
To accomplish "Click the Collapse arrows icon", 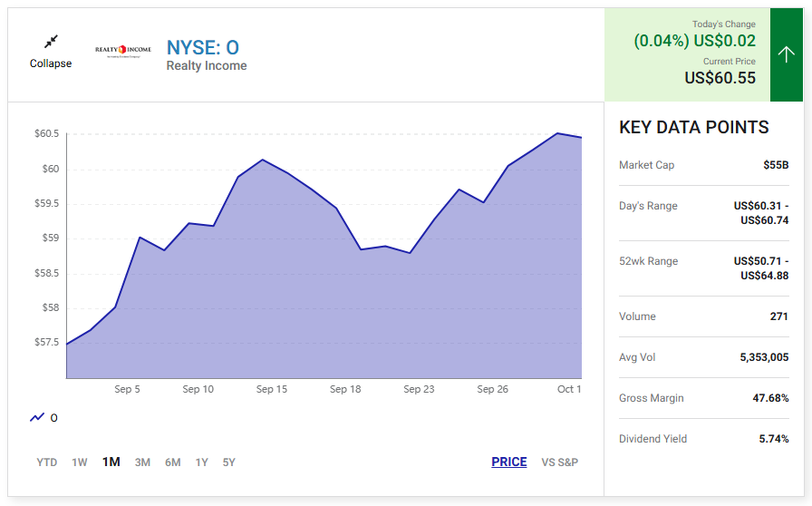I will tap(51, 42).
